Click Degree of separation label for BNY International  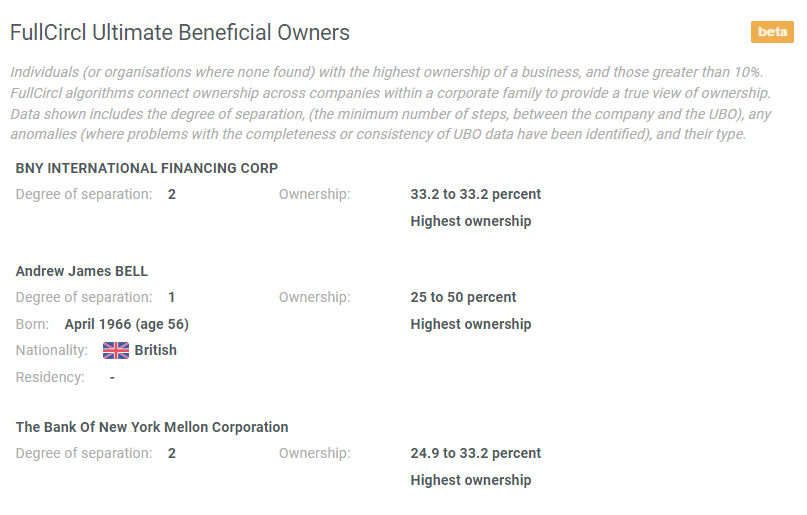(x=84, y=194)
